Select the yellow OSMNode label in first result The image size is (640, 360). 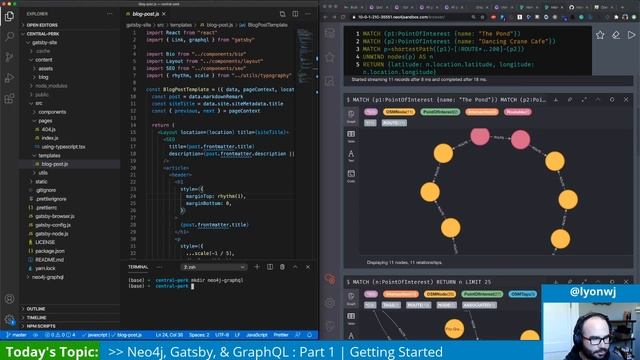click(x=399, y=112)
